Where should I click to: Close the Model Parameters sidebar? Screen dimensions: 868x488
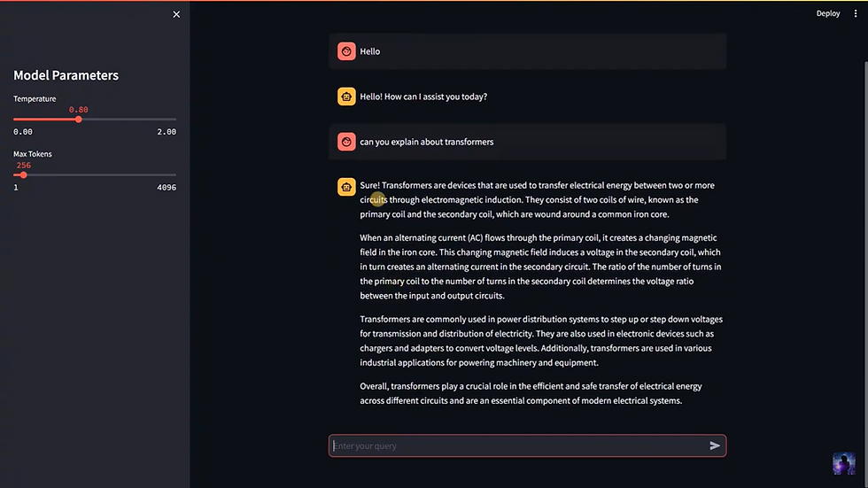tap(176, 14)
